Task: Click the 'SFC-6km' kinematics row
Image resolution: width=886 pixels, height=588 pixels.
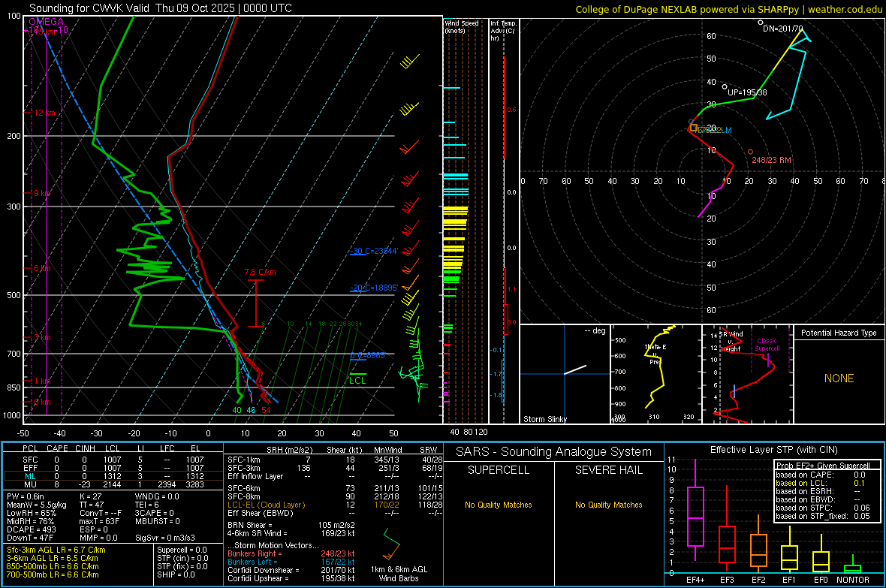Action: [335, 488]
